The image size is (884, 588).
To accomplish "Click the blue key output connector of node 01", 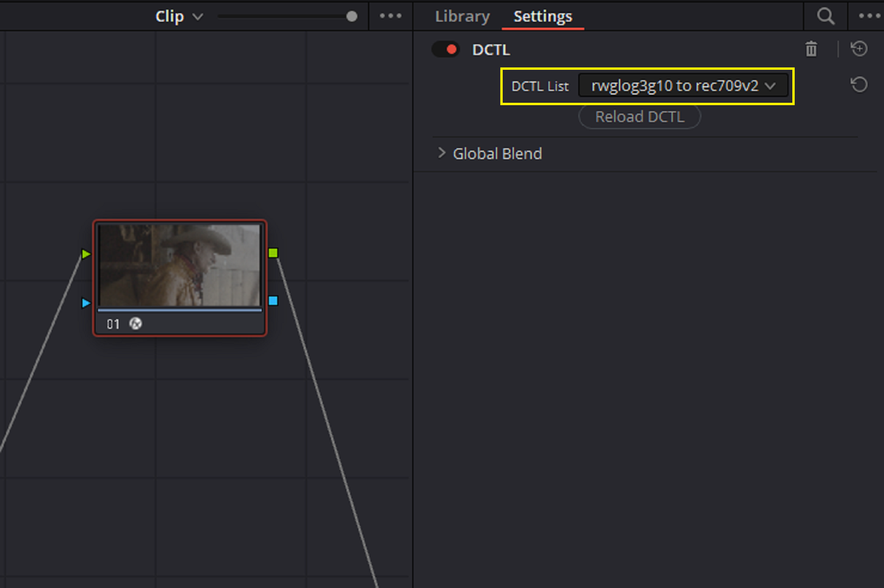I will (x=273, y=301).
